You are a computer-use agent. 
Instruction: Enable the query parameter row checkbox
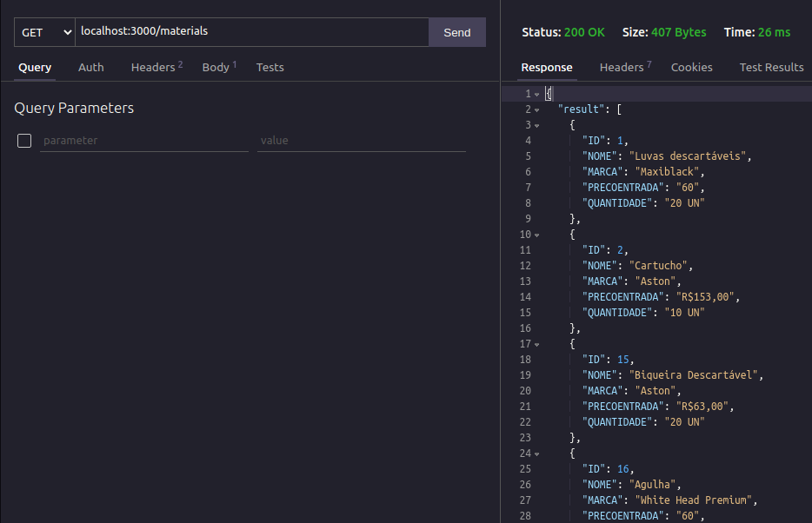coord(23,140)
